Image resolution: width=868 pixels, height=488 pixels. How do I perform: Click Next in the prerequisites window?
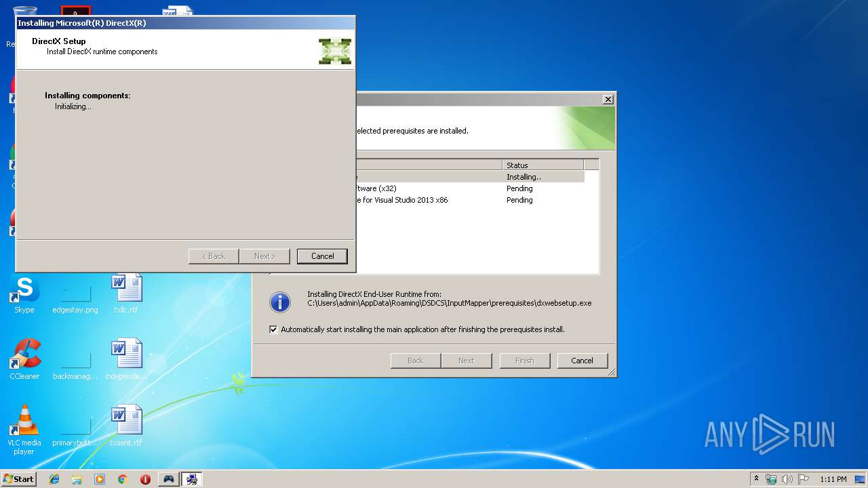click(467, 361)
